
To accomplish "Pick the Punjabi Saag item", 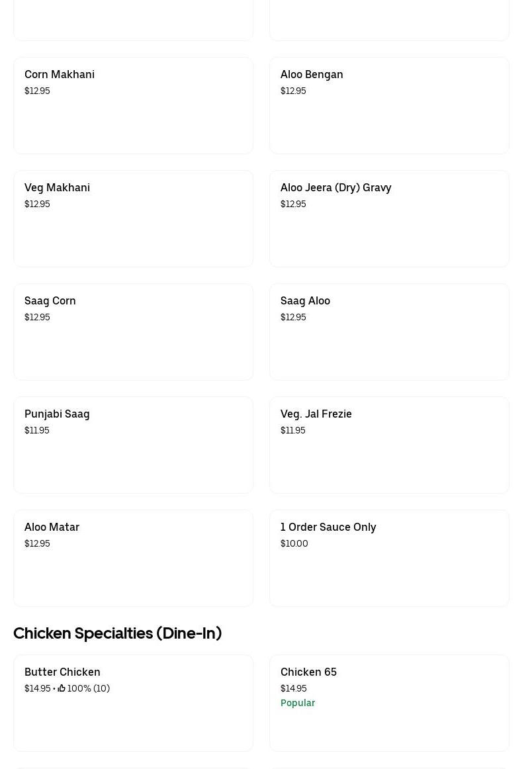I will point(133,445).
